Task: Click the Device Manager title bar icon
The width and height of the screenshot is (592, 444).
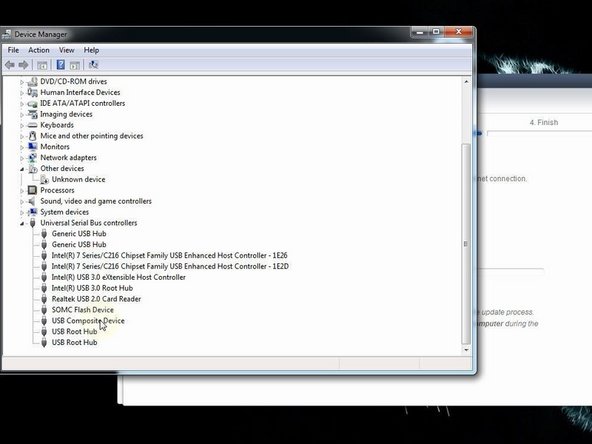Action: (x=6, y=34)
